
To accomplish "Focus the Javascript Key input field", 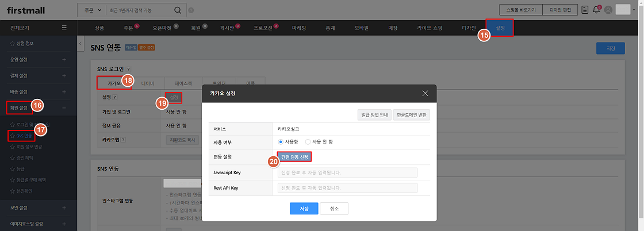I will [x=347, y=172].
